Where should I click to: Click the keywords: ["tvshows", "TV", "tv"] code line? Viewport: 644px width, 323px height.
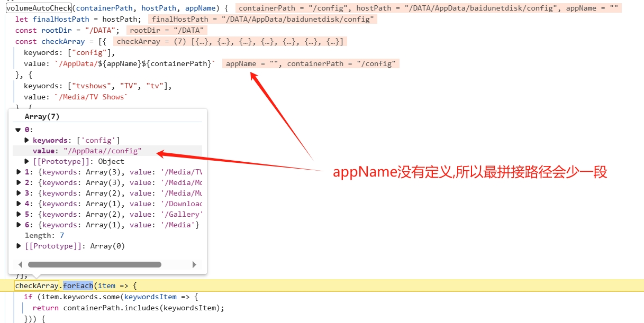[x=98, y=86]
